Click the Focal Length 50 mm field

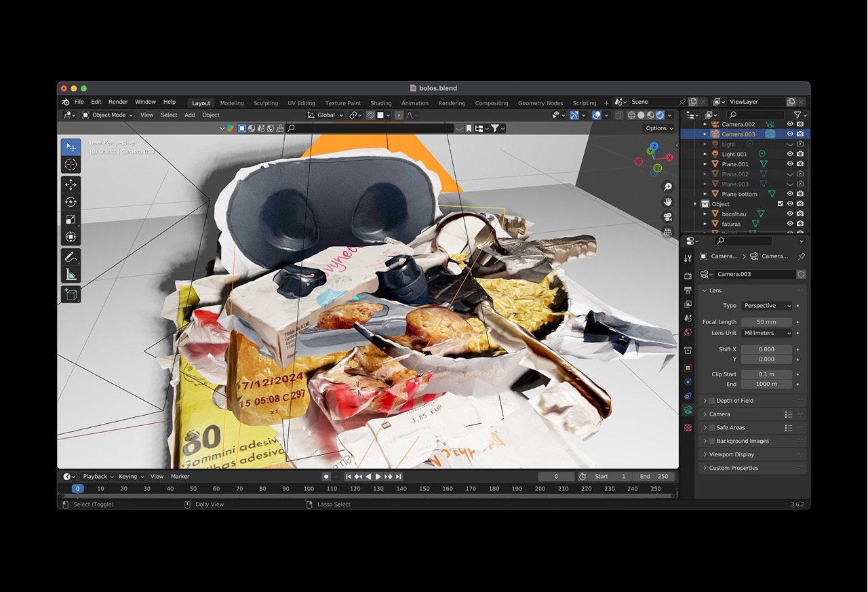pyautogui.click(x=766, y=322)
